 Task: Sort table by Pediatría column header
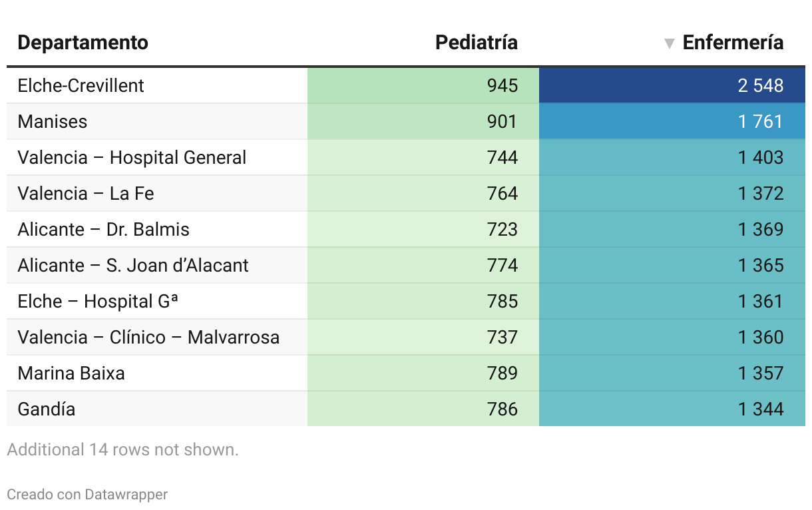(x=476, y=43)
